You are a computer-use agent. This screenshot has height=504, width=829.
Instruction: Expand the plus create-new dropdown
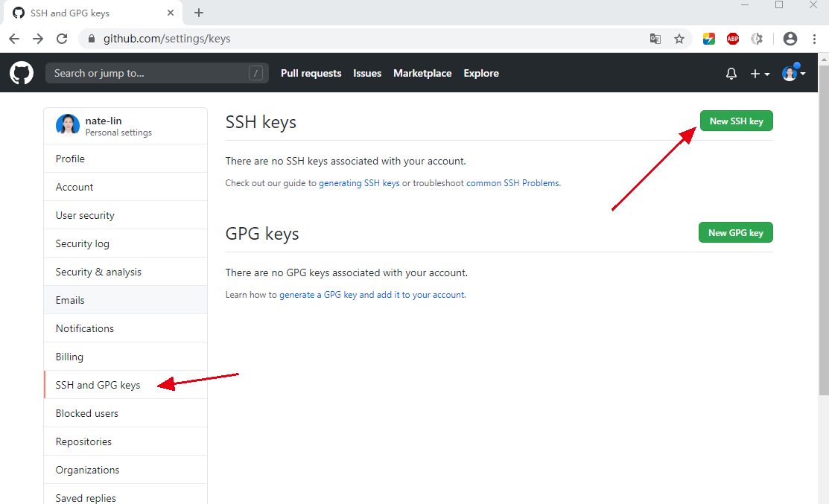pos(760,73)
